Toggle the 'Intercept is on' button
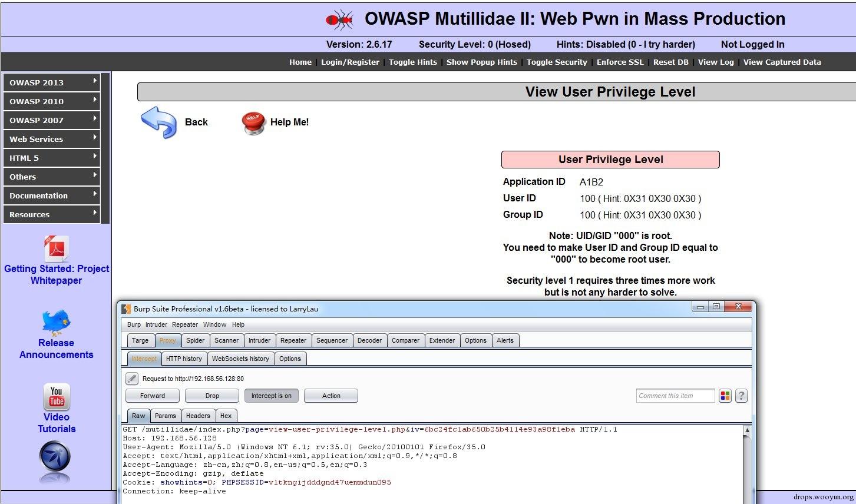Viewport: 856px width, 504px height. click(271, 396)
